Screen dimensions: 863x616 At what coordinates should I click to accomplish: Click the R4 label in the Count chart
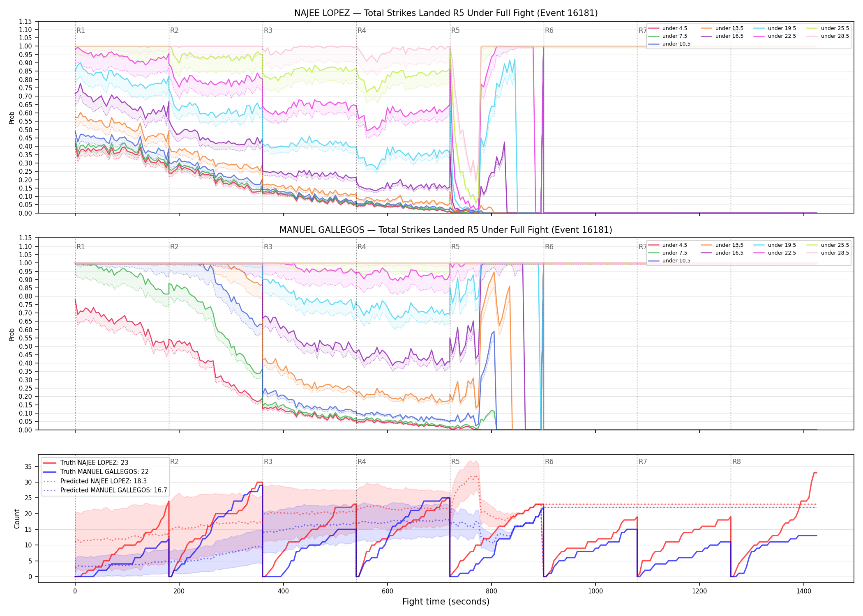point(362,462)
